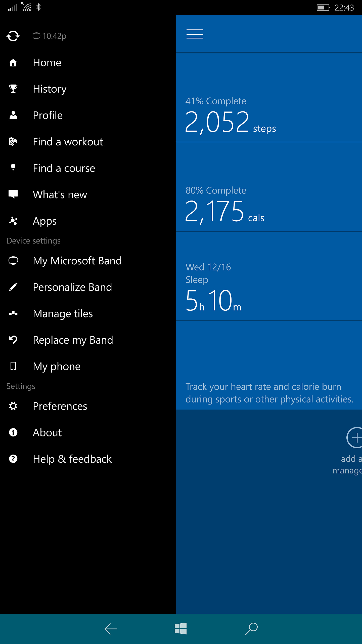Viewport: 362px width, 644px height.
Task: Click the My Microsoft Band device icon
Action: coord(13,261)
